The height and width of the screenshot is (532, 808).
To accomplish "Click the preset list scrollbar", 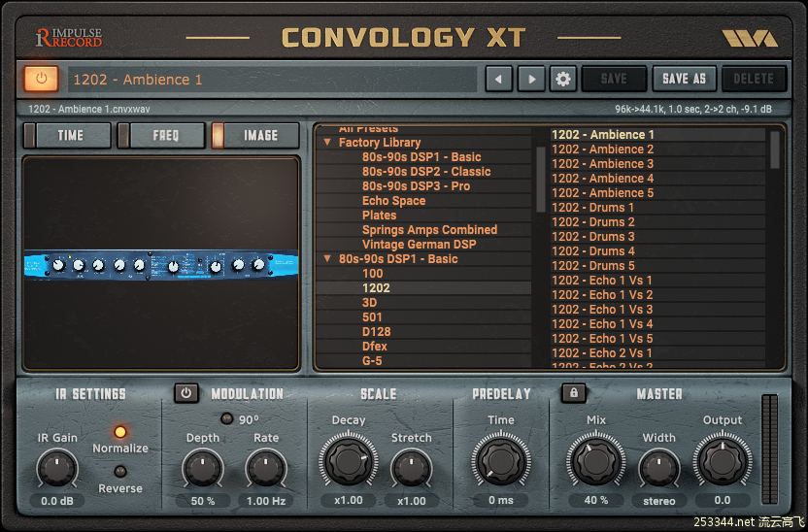I will tap(775, 150).
